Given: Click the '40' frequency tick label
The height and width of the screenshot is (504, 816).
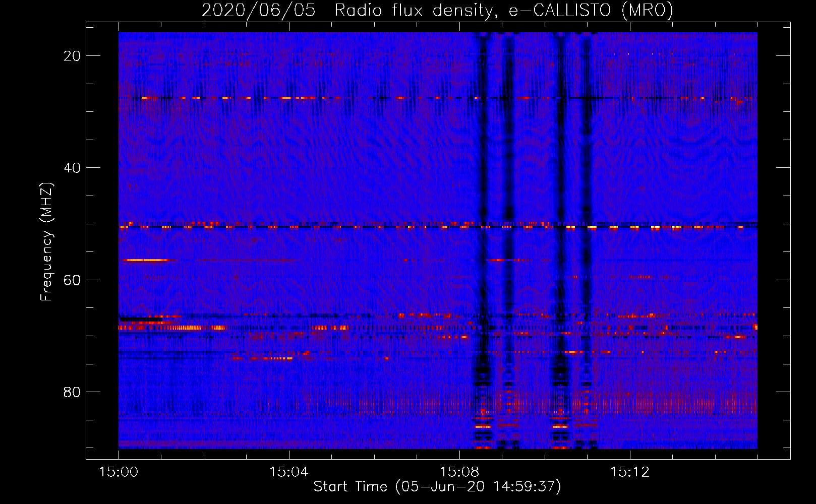Looking at the screenshot, I should coord(72,168).
